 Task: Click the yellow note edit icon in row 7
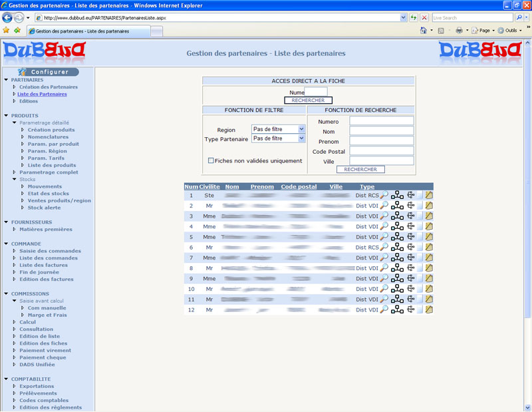click(429, 258)
